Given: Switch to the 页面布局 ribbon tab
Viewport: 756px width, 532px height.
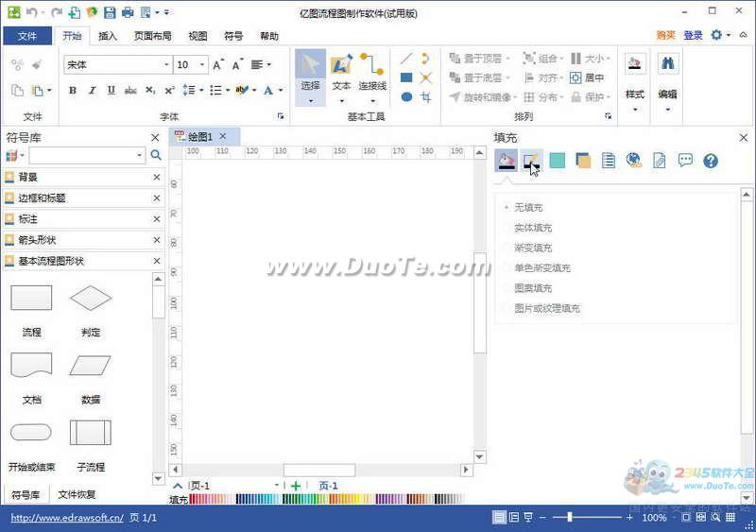Looking at the screenshot, I should pyautogui.click(x=153, y=36).
